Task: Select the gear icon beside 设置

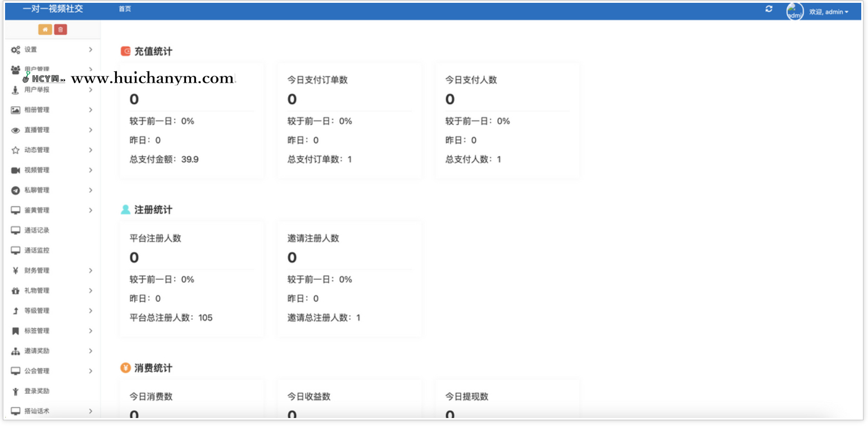Action: pyautogui.click(x=15, y=49)
